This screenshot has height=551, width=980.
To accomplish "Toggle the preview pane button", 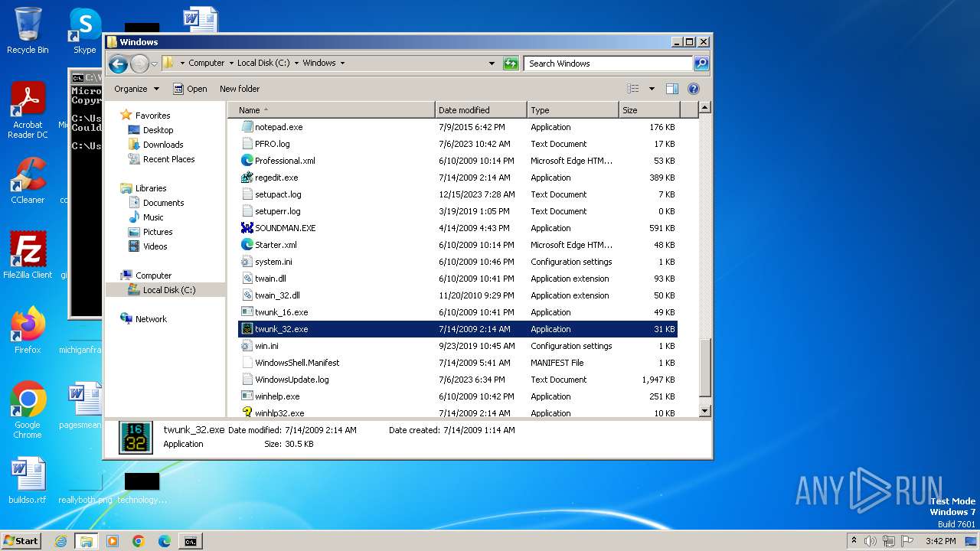I will (672, 89).
